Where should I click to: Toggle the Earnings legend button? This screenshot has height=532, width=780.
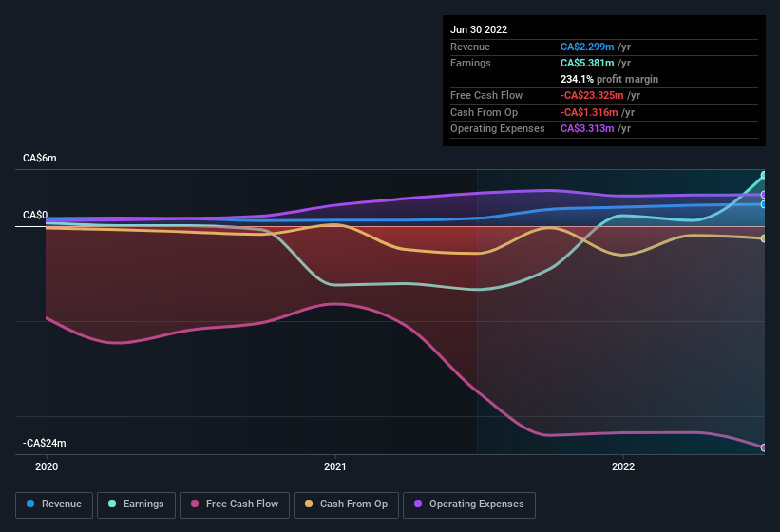(136, 504)
